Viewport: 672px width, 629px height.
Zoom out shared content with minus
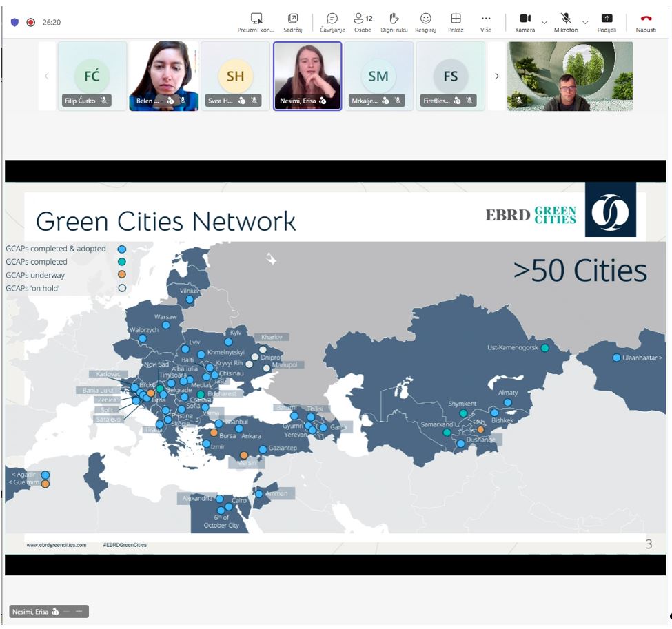[67, 611]
